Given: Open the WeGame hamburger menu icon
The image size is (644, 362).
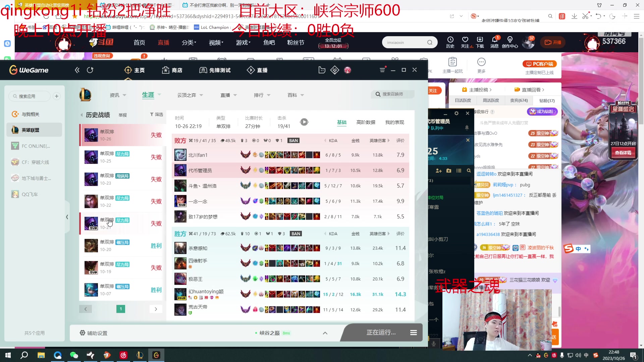Looking at the screenshot, I should [382, 70].
